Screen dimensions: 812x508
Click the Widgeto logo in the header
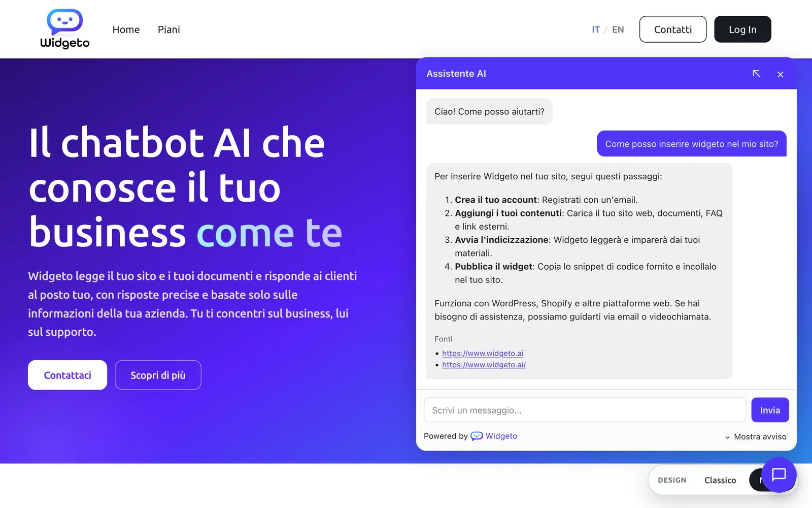point(65,29)
